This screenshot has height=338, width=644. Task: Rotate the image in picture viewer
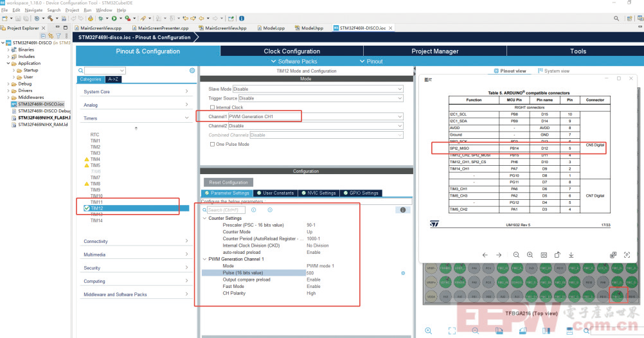tap(557, 255)
